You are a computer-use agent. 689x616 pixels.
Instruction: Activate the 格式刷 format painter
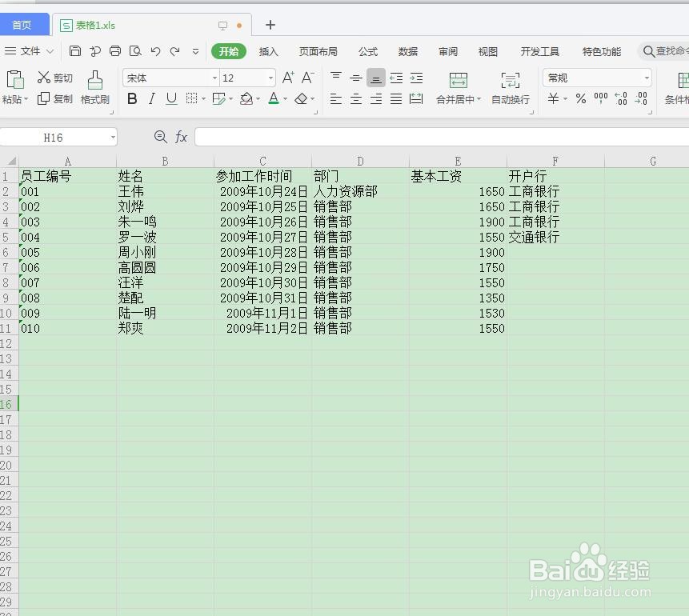95,87
